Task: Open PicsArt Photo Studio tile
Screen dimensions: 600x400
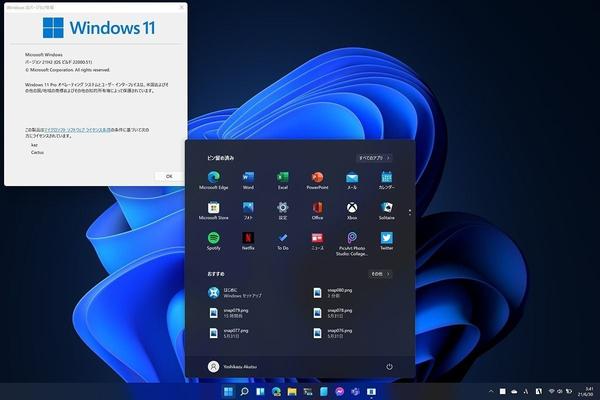Action: click(x=352, y=243)
